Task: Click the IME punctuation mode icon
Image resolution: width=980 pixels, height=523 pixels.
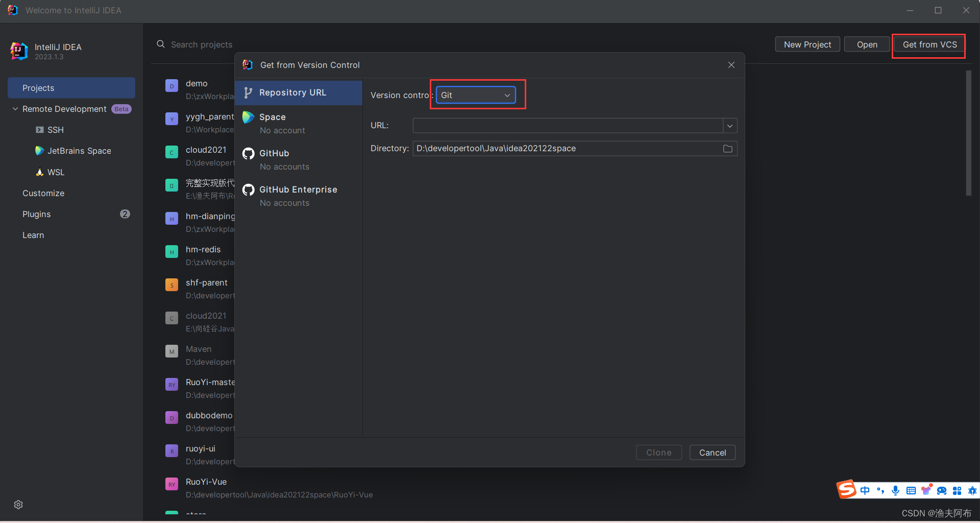Action: point(880,491)
